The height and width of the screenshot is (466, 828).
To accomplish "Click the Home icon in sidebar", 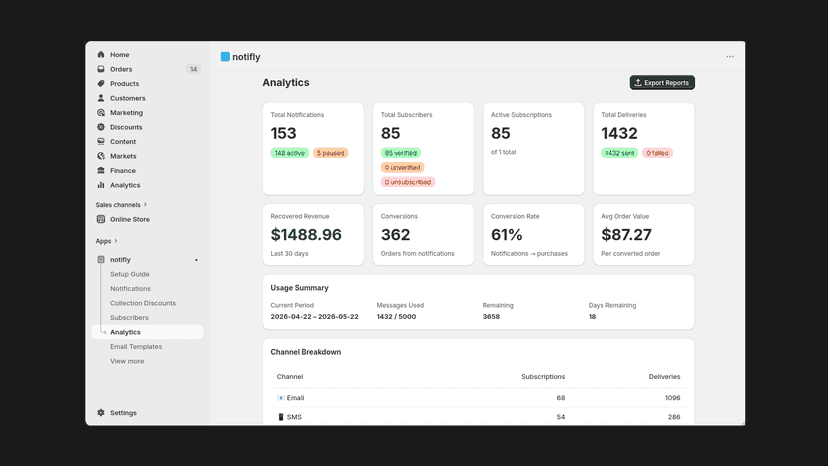I will pyautogui.click(x=101, y=54).
